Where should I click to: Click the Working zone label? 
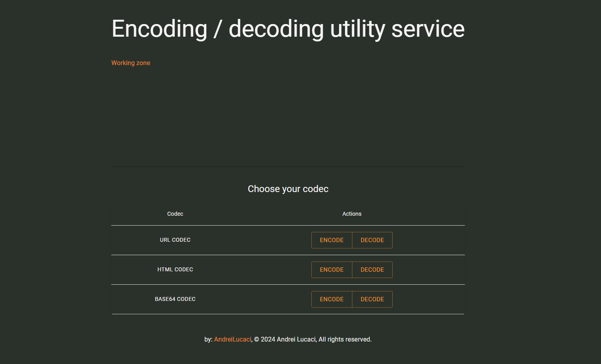131,63
